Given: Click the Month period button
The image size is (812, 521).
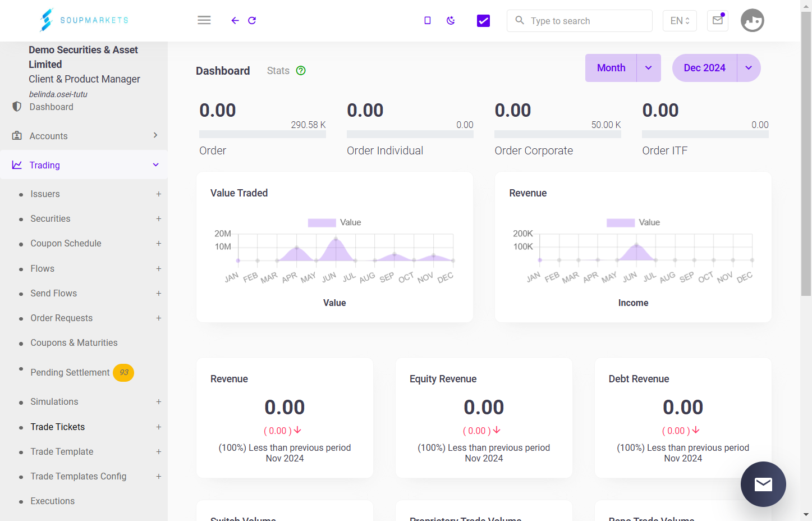Looking at the screenshot, I should 611,68.
